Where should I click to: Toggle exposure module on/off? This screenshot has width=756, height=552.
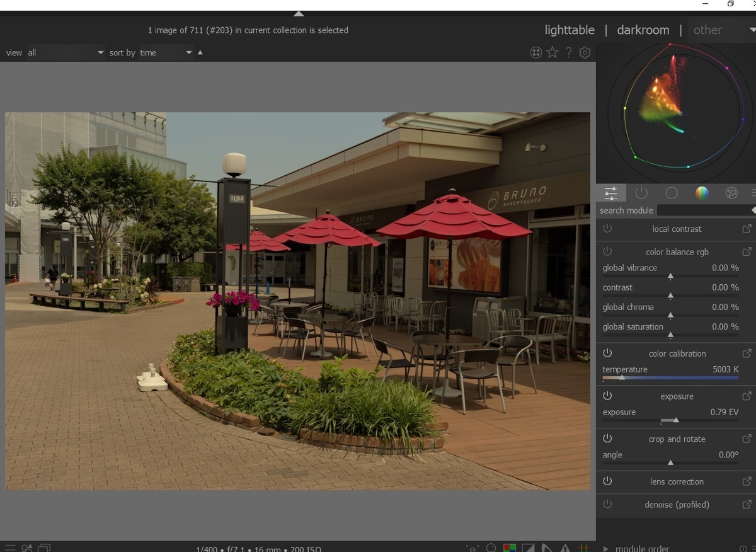(x=607, y=396)
